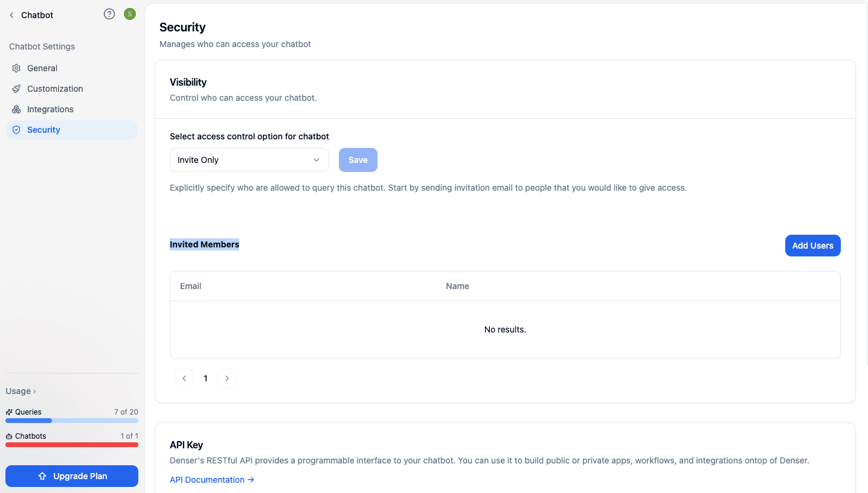Open the Invite Only access dropdown
Screen dimensions: 868x493
[249, 160]
